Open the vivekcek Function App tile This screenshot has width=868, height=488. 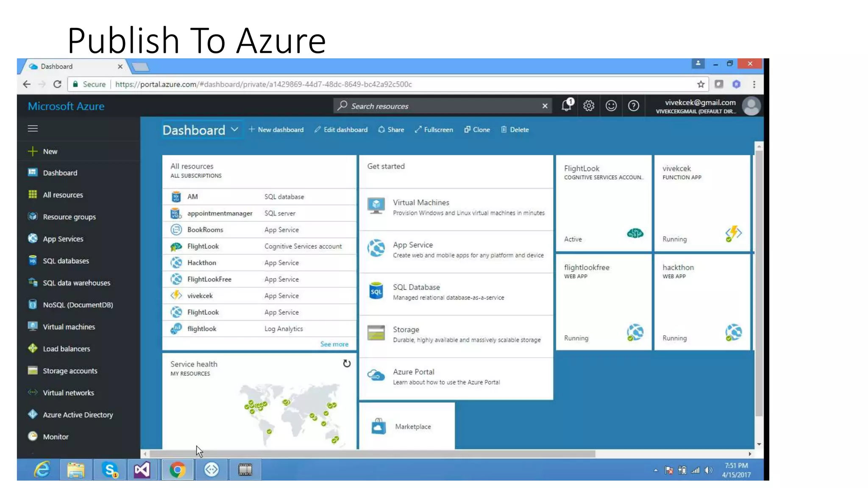tap(702, 203)
